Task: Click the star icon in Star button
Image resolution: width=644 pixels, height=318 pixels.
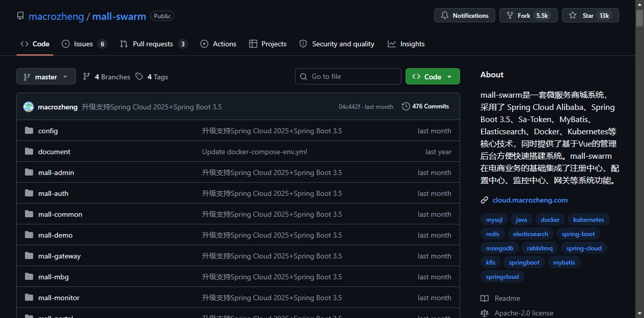Action: [x=573, y=16]
